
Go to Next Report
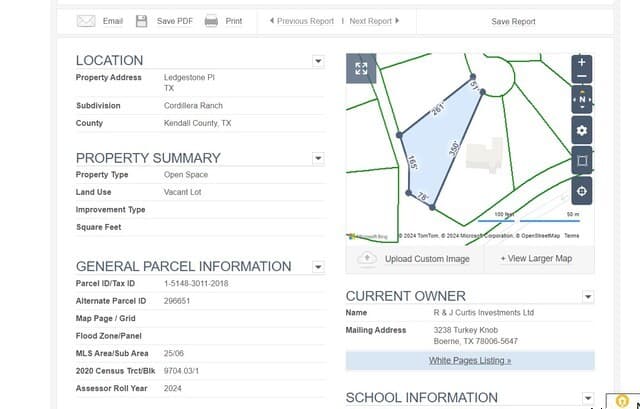point(370,21)
